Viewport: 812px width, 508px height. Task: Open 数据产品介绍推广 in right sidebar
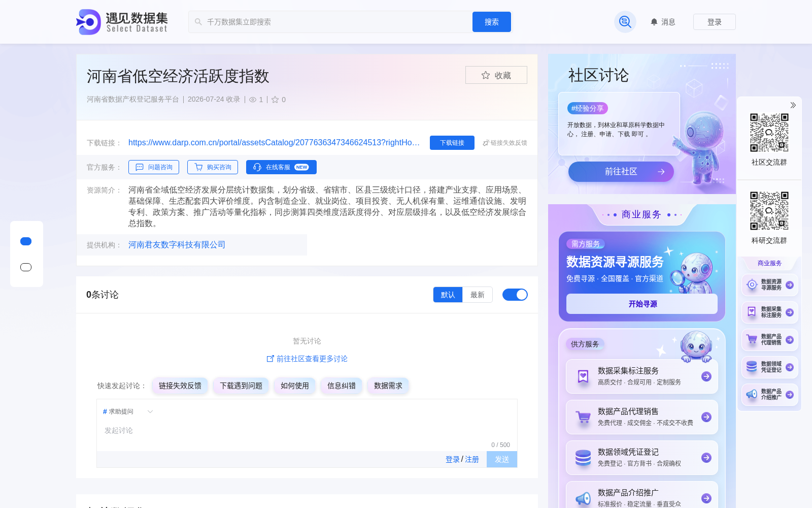770,395
